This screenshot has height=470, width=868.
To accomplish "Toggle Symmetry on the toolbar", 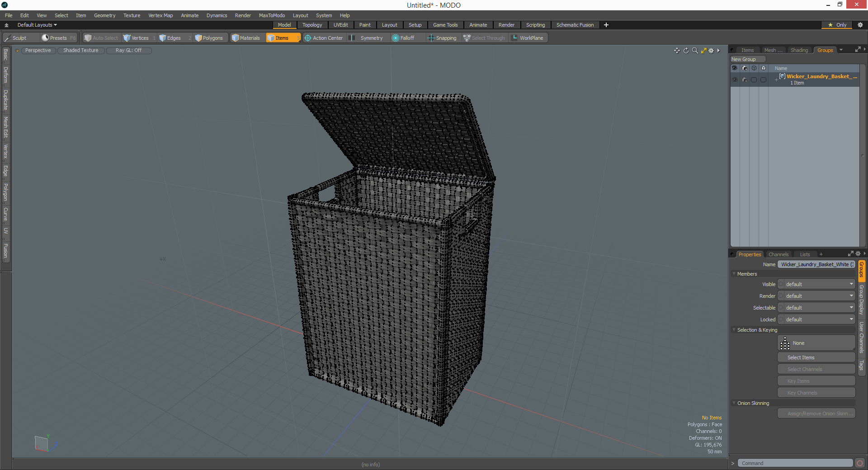I will (367, 38).
